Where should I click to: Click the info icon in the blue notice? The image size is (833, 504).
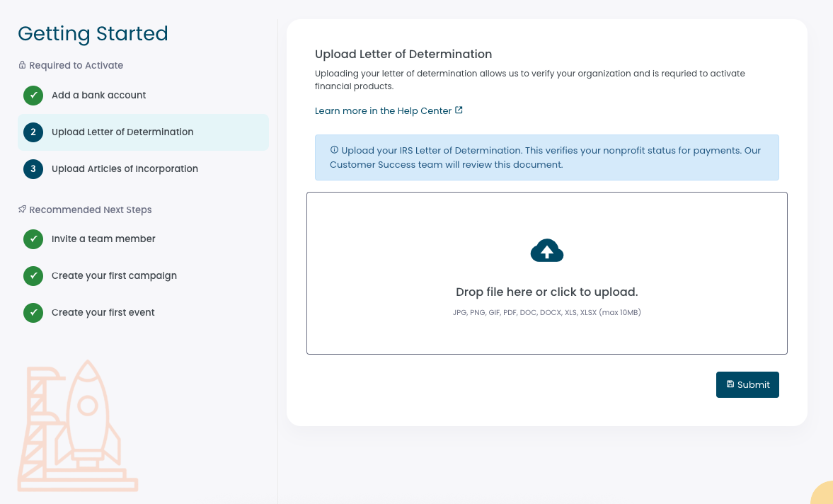pos(334,149)
